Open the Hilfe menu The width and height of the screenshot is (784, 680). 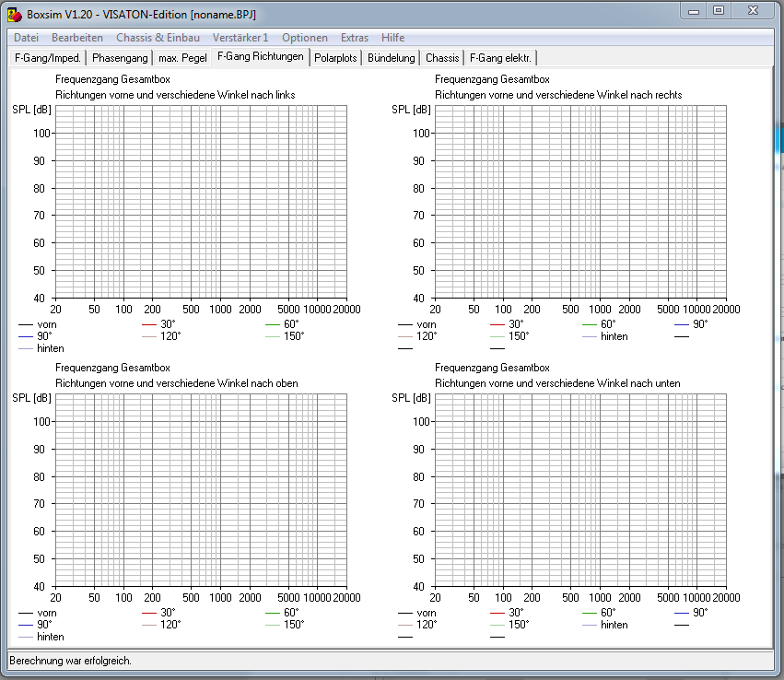pyautogui.click(x=392, y=38)
